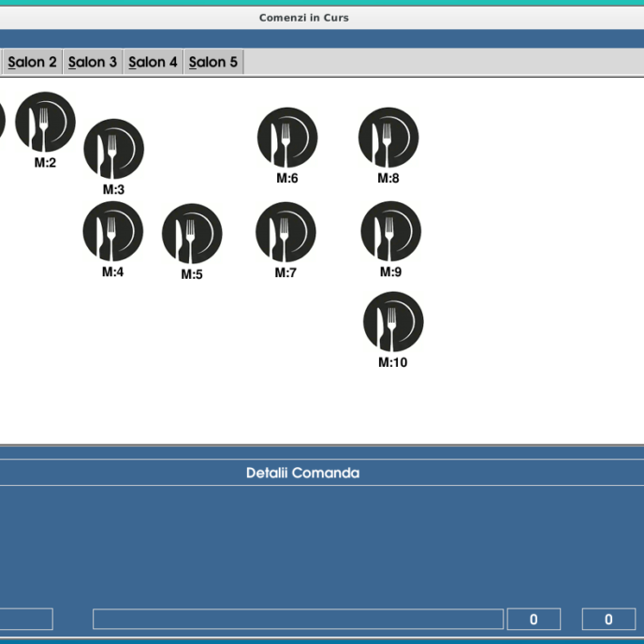Open the Salon 3 tab
Screen dimensions: 644x644
pyautogui.click(x=93, y=63)
